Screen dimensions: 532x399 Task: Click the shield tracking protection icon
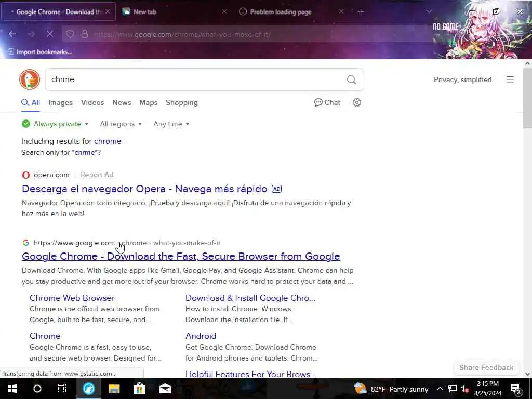point(70,34)
